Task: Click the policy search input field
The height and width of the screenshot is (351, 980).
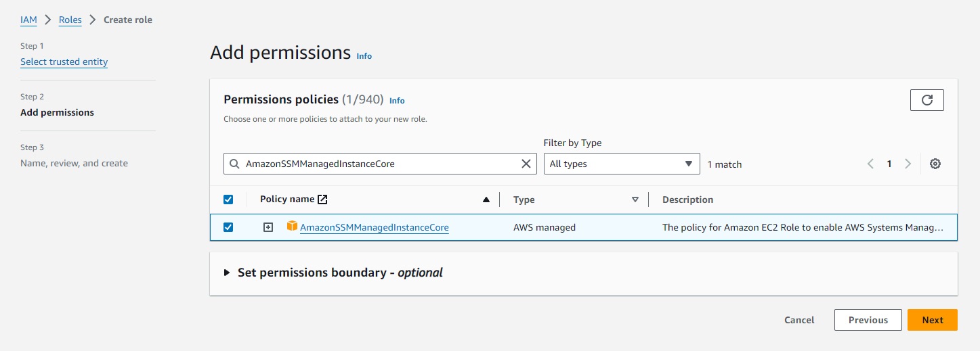Action: coord(379,164)
